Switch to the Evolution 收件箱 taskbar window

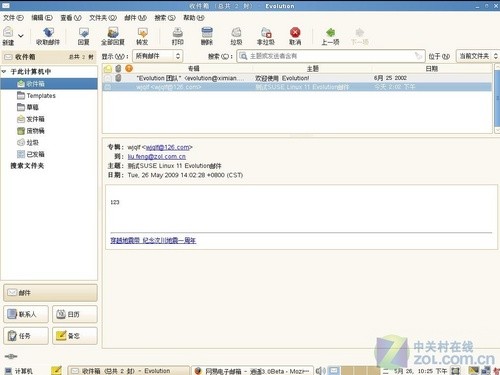pyautogui.click(x=129, y=371)
